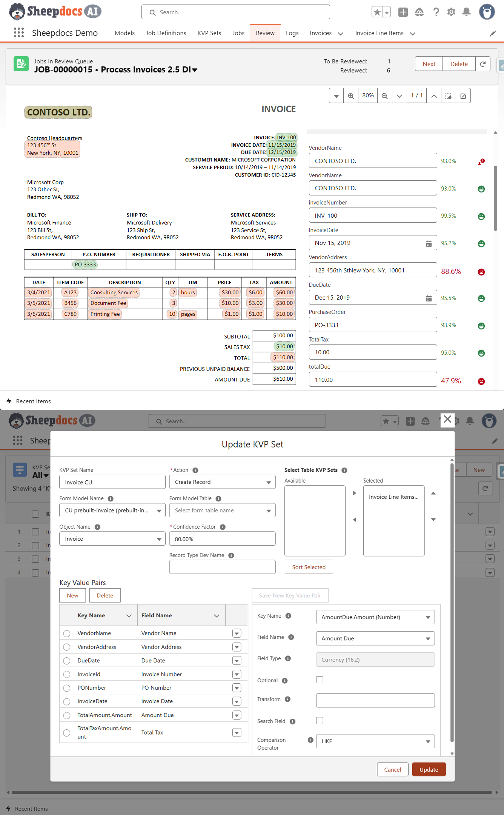Open the KVP Sets tab
The width and height of the screenshot is (504, 815).
click(209, 33)
